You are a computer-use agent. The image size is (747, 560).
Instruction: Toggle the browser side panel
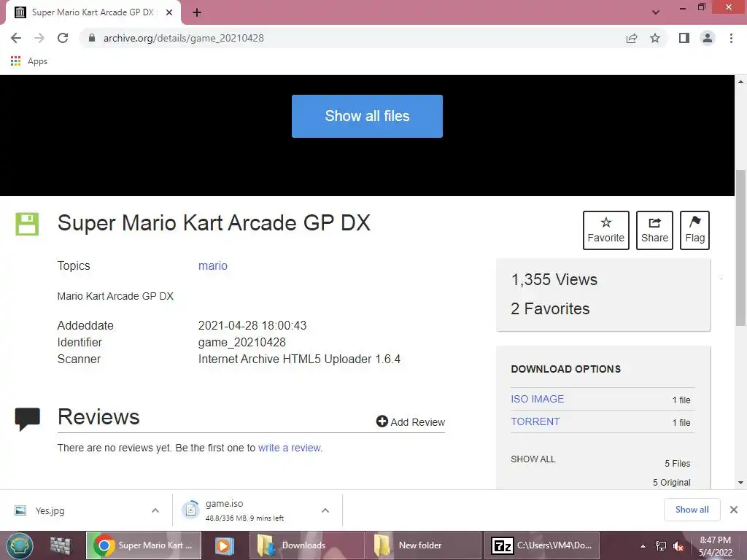(x=684, y=38)
